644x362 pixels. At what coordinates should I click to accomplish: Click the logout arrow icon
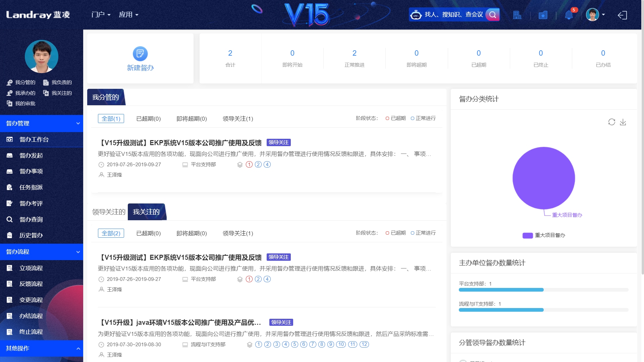click(x=622, y=15)
